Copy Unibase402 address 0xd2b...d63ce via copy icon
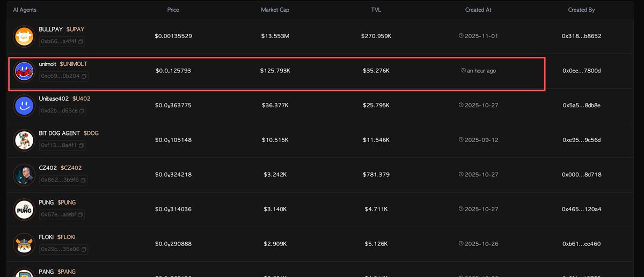 (82, 111)
